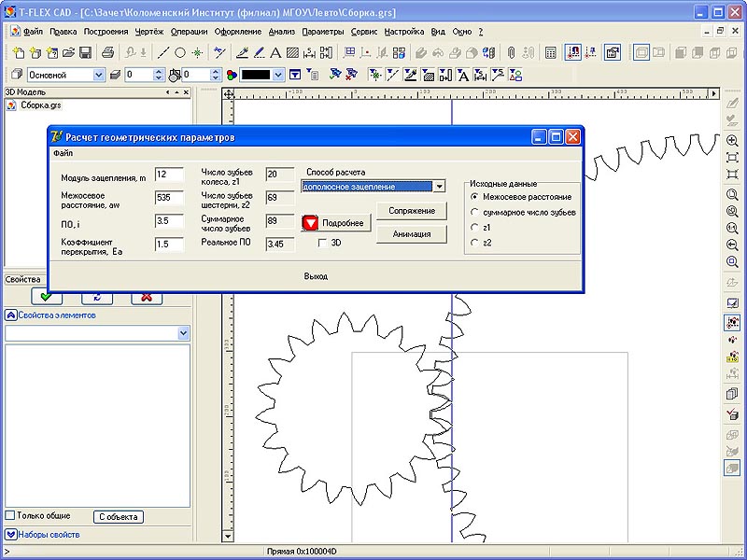Screen dimensions: 747x560
Task: Click the RGB color circles icon
Action: [x=232, y=75]
